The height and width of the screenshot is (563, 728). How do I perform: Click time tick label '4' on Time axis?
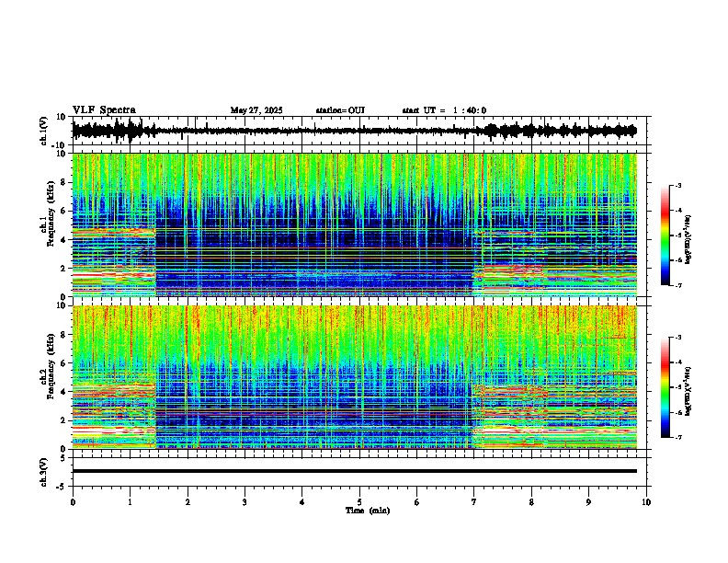point(302,502)
